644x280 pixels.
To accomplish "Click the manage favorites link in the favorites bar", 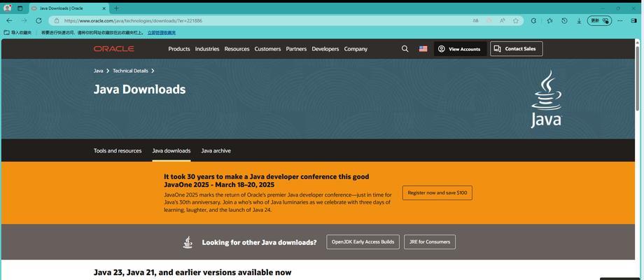I will [162, 32].
